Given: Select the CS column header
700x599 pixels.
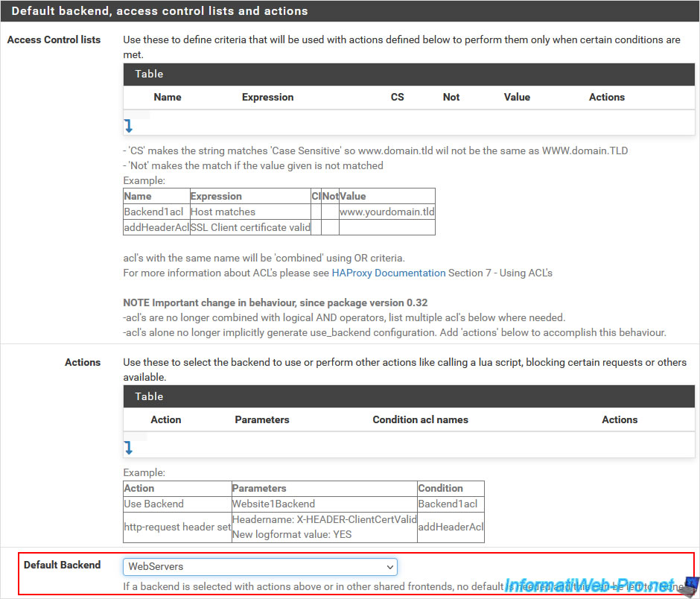Looking at the screenshot, I should pos(398,98).
